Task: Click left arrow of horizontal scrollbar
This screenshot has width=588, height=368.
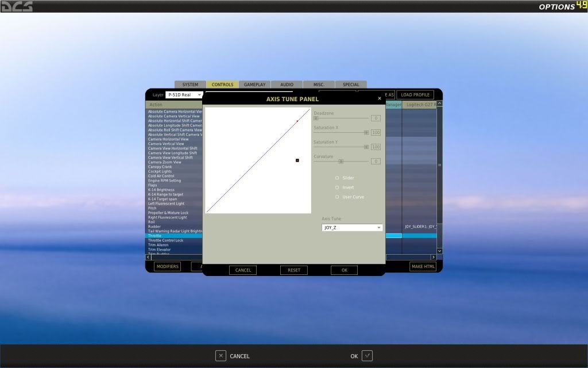Action: coord(148,257)
